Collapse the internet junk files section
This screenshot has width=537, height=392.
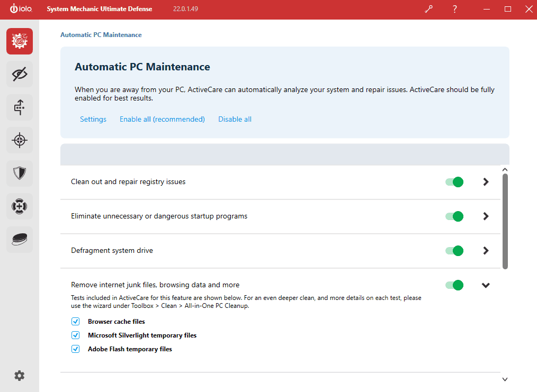tap(486, 285)
